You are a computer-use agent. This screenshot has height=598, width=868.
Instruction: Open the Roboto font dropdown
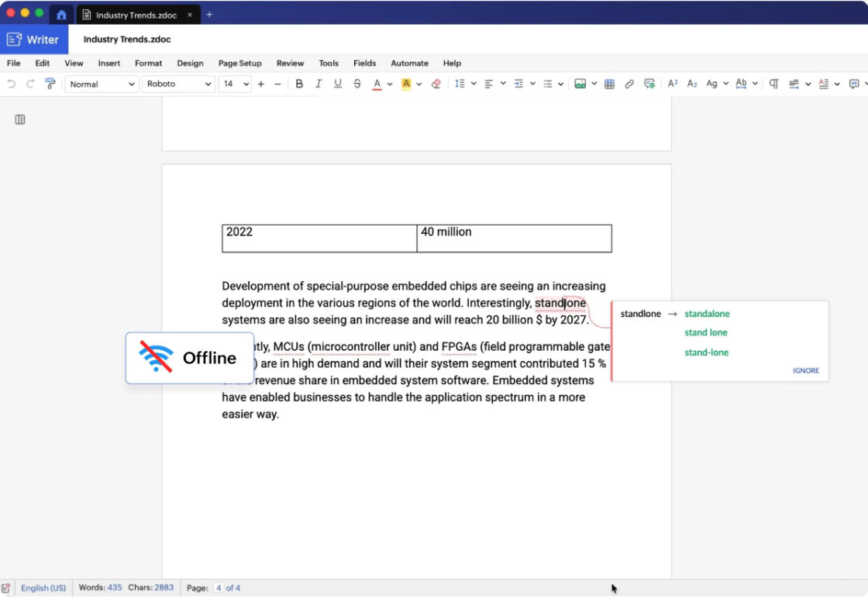click(178, 84)
